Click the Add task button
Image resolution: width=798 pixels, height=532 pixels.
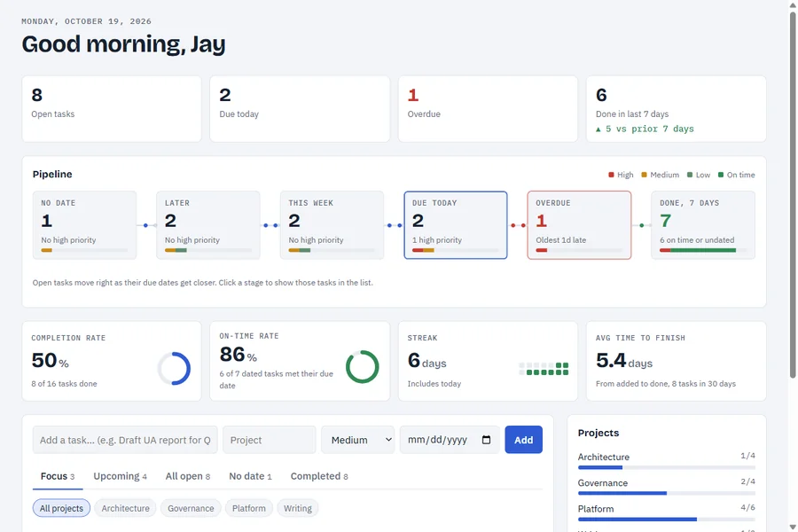point(523,440)
